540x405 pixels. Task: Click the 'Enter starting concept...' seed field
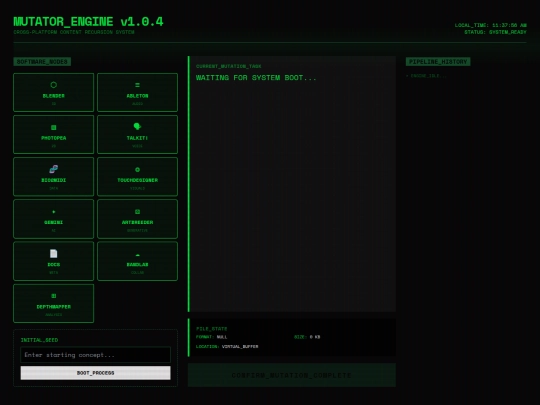pyautogui.click(x=95, y=355)
